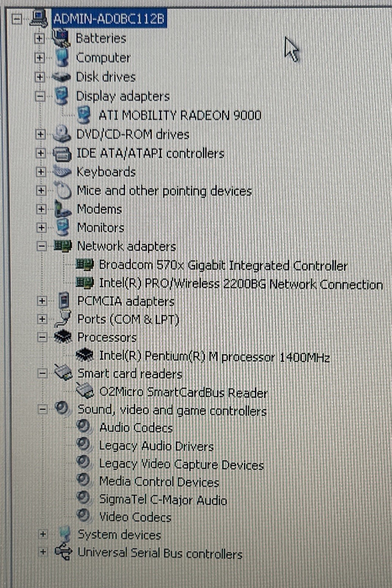Image resolution: width=392 pixels, height=588 pixels.
Task: Select the Display adapters category label
Action: 123,96
